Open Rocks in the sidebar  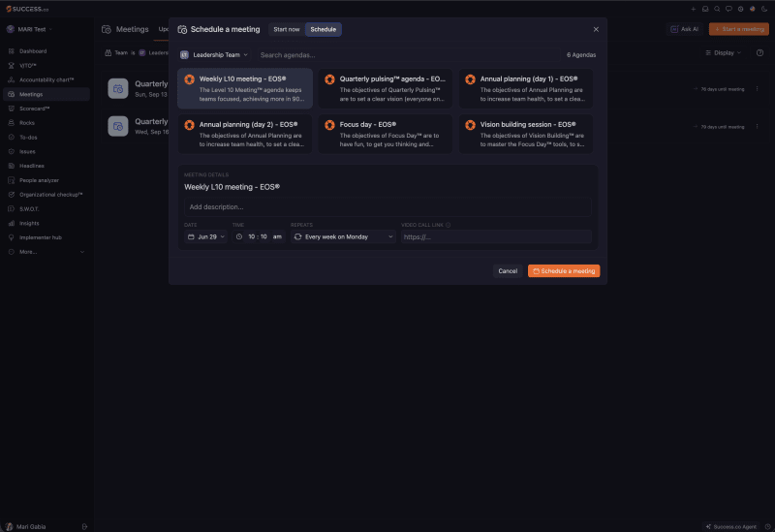click(46, 123)
